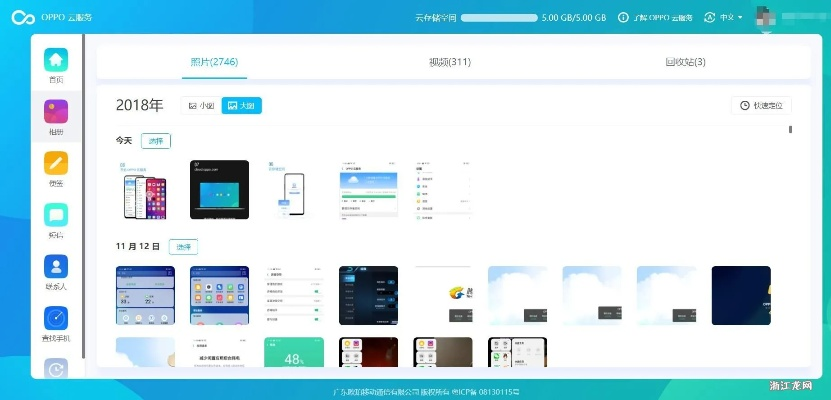Switch to 小图 small thumbnail view
The height and width of the screenshot is (400, 831).
(x=201, y=105)
